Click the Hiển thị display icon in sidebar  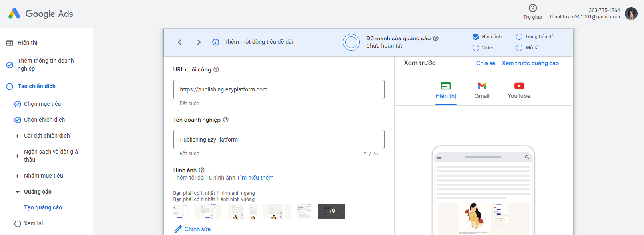[10, 43]
